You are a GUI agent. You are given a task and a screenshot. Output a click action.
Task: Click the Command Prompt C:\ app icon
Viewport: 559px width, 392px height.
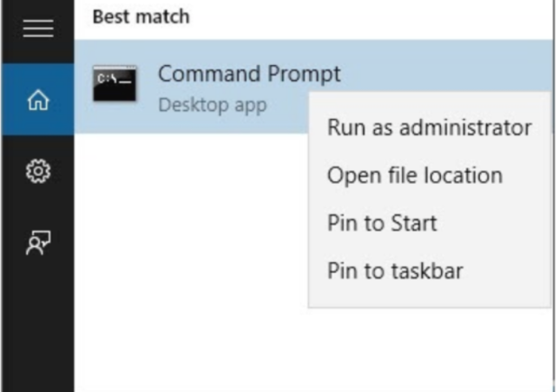pyautogui.click(x=115, y=84)
